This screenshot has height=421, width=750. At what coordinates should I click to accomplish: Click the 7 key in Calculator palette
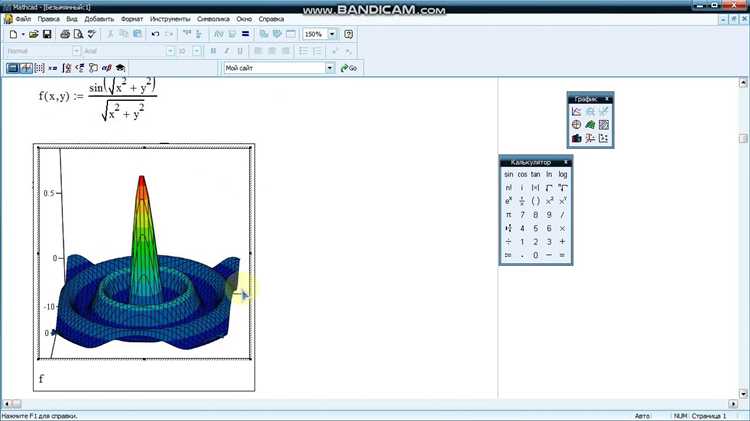point(522,215)
